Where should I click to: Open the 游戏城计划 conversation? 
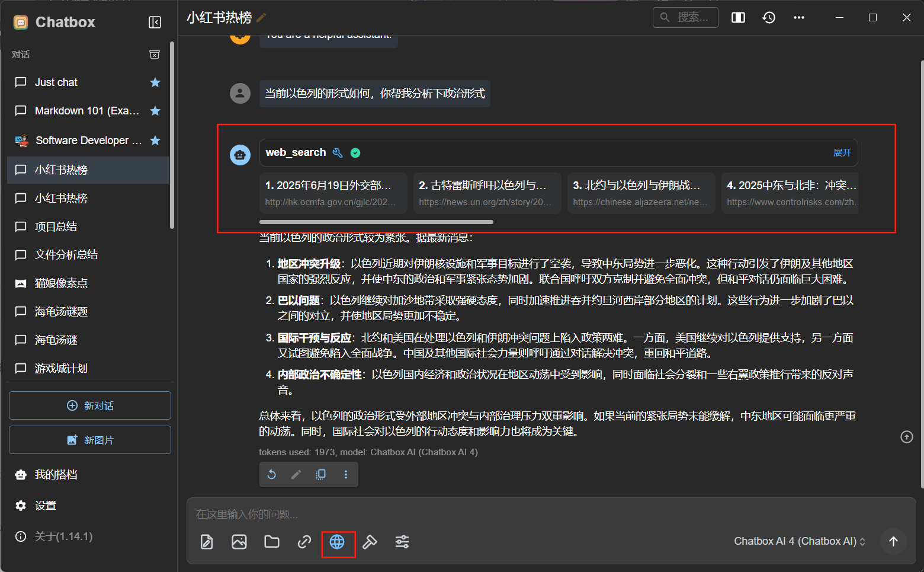88,369
